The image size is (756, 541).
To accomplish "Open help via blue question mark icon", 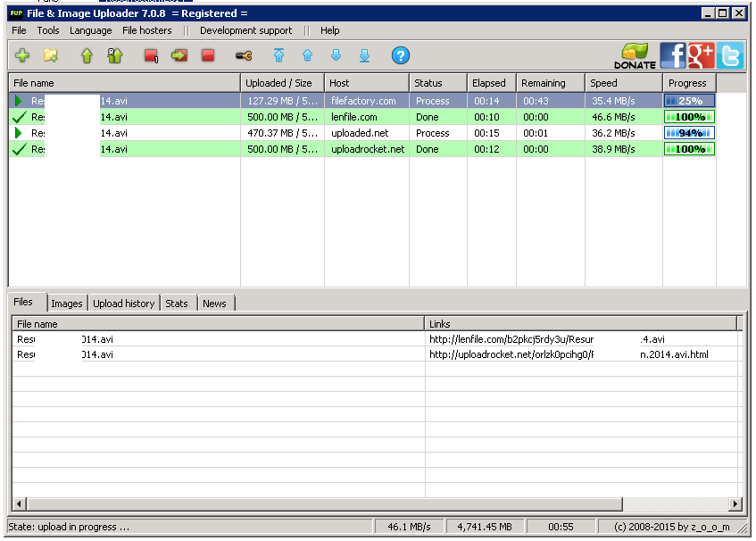I will (x=400, y=55).
